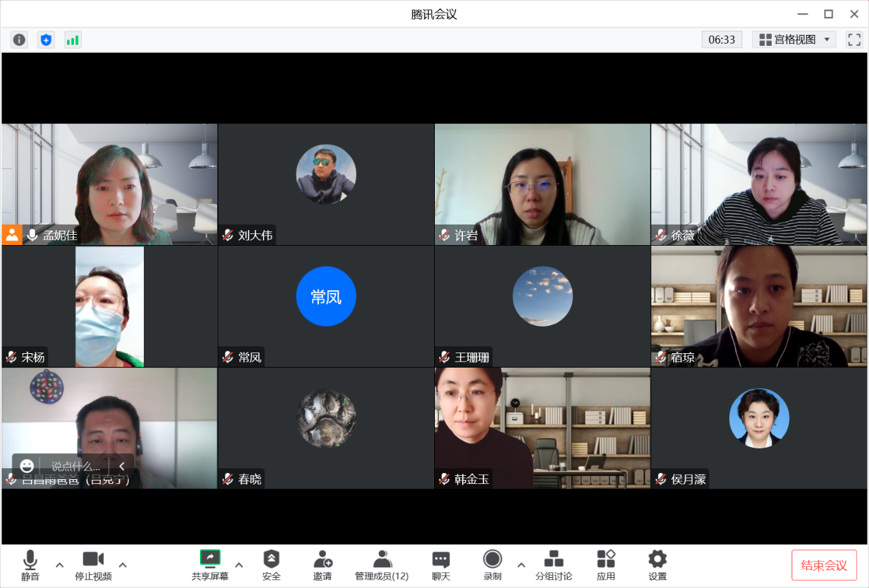This screenshot has height=588, width=869.
Task: Expand video options arrow beside 停止视频
Action: click(x=123, y=565)
